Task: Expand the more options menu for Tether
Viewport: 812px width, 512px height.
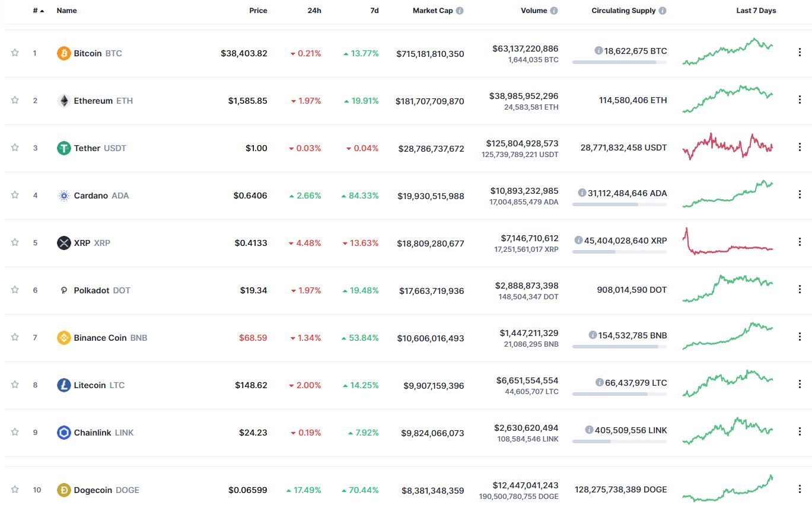Action: click(x=800, y=148)
